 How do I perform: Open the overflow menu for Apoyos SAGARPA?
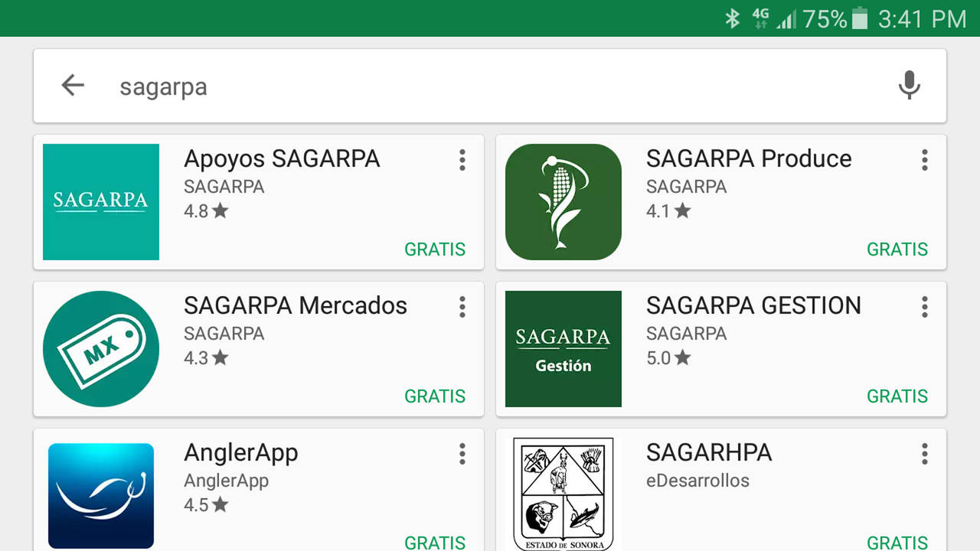point(462,160)
